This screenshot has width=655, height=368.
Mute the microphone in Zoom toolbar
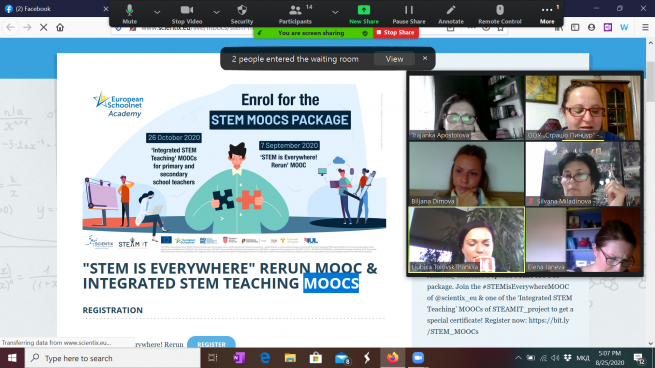[x=129, y=14]
